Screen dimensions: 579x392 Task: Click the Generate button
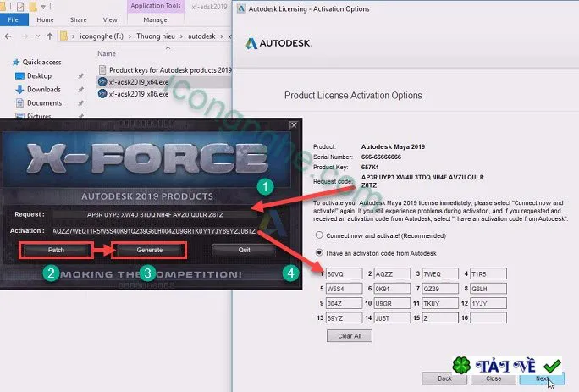[150, 250]
